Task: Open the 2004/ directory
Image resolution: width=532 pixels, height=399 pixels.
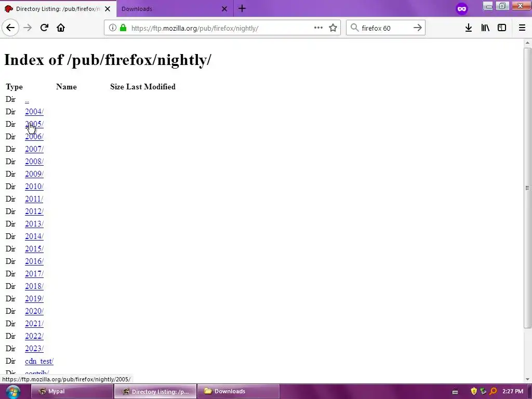Action: pos(34,112)
